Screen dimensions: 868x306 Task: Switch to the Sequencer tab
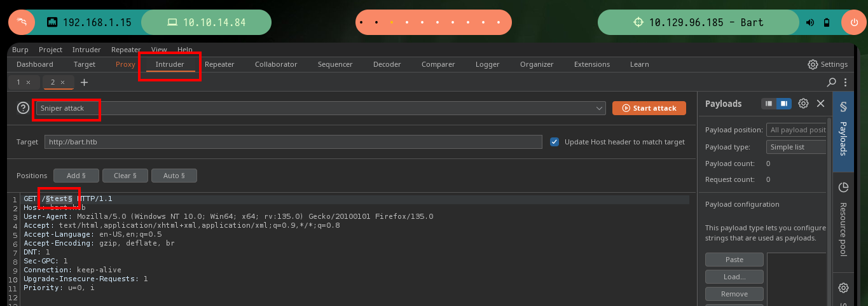tap(335, 64)
